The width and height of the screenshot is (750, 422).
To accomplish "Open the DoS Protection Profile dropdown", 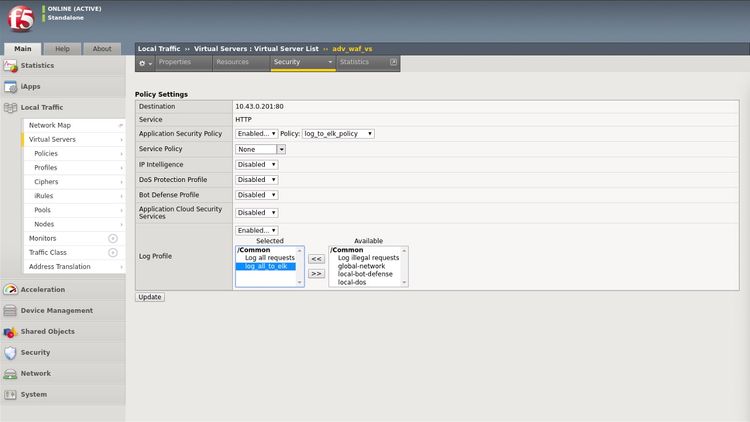I will click(257, 180).
